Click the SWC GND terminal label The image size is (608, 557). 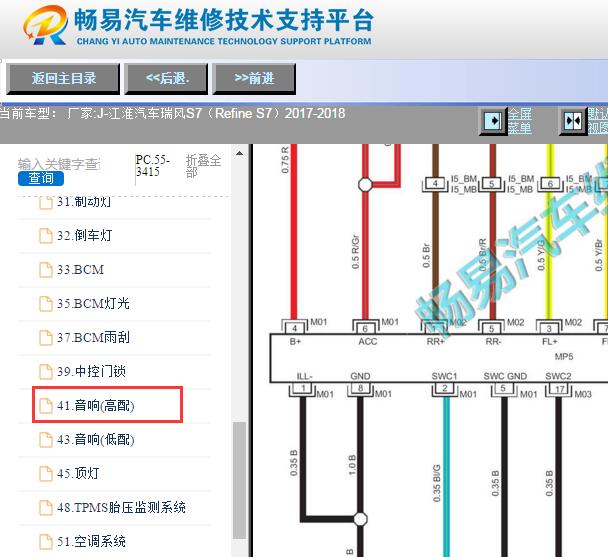coord(505,376)
